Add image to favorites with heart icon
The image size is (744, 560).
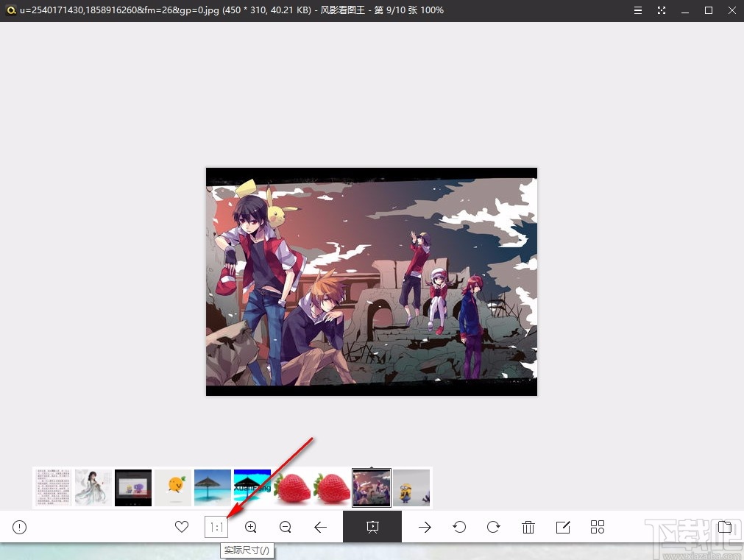pos(182,527)
